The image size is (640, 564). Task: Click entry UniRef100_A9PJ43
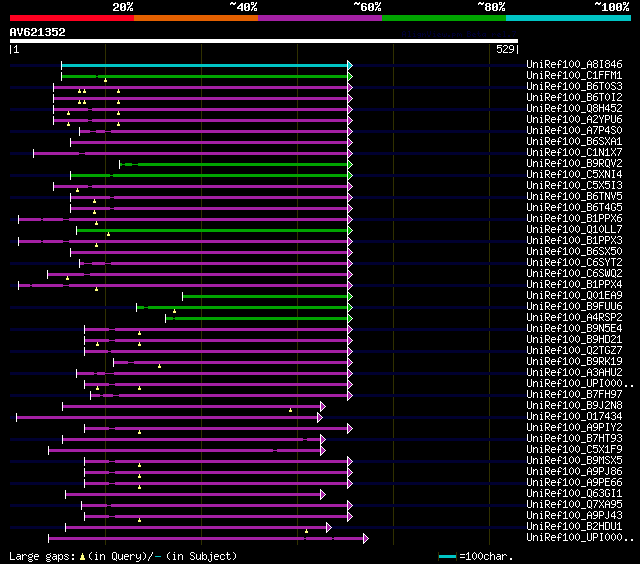[574, 516]
